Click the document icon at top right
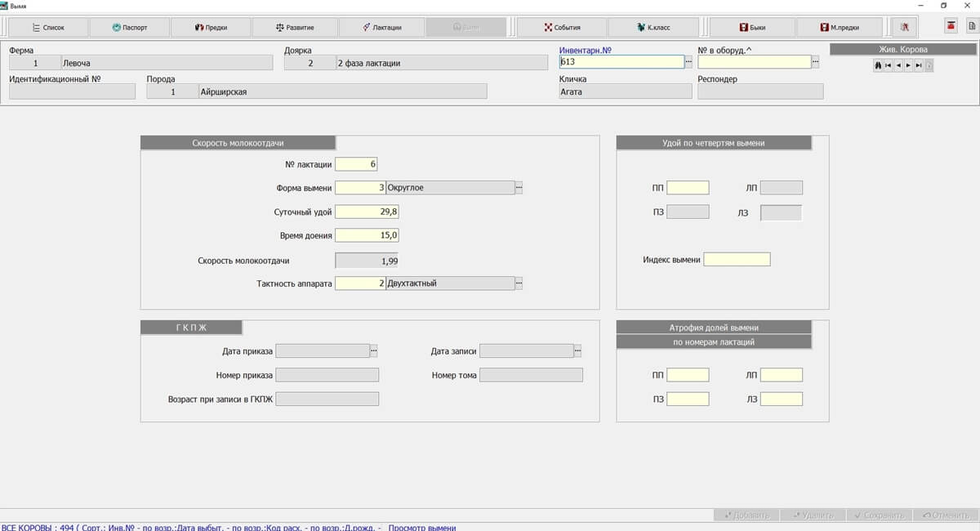 pyautogui.click(x=972, y=26)
